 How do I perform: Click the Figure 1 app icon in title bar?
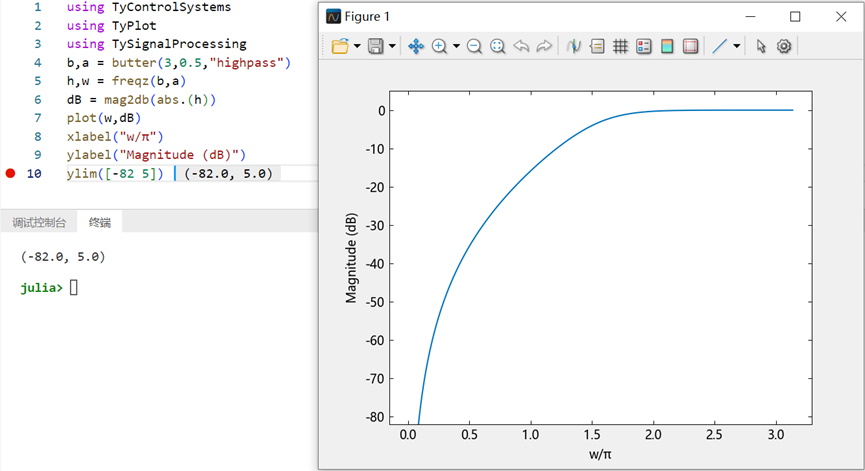point(333,17)
